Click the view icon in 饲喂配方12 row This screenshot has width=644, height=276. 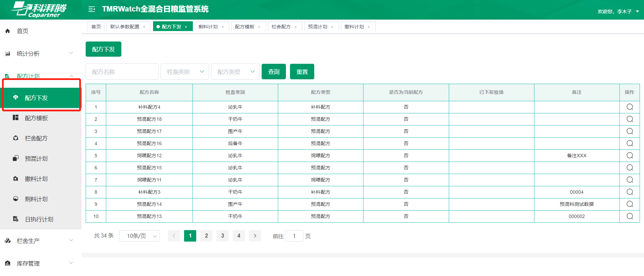click(x=630, y=156)
